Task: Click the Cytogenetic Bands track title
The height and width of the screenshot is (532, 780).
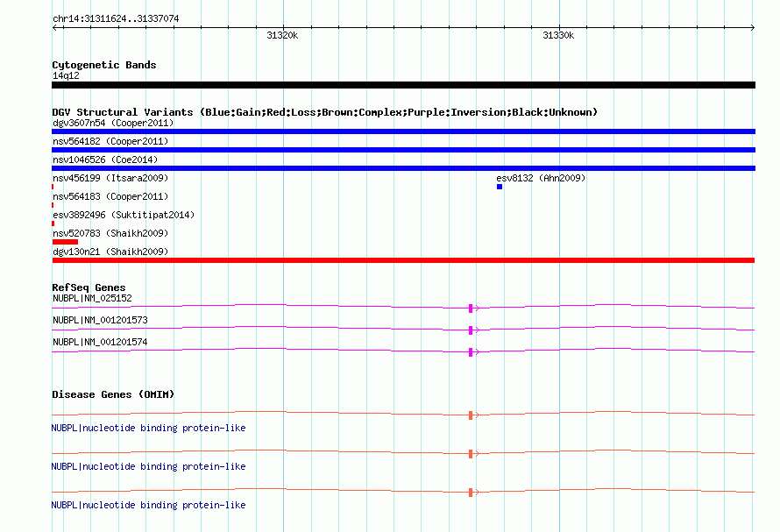Action: pyautogui.click(x=104, y=65)
